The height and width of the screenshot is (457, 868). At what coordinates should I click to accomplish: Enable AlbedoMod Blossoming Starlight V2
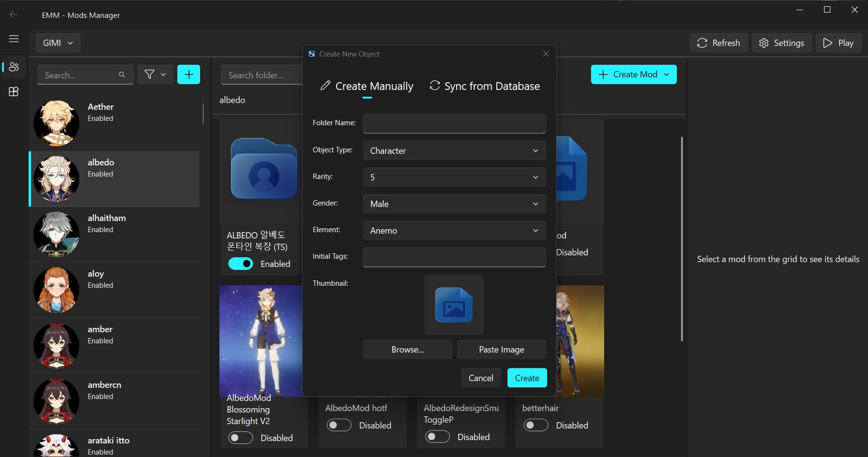tap(240, 437)
